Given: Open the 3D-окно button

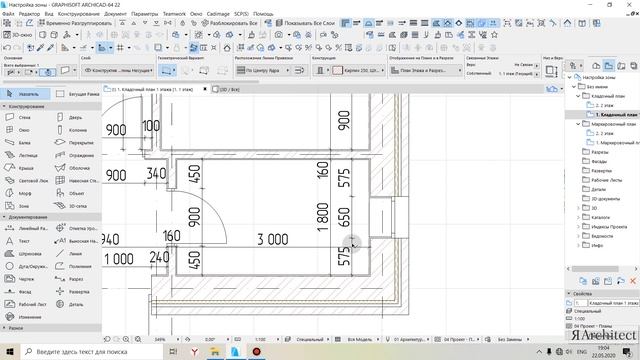Looking at the screenshot, I should [18, 35].
